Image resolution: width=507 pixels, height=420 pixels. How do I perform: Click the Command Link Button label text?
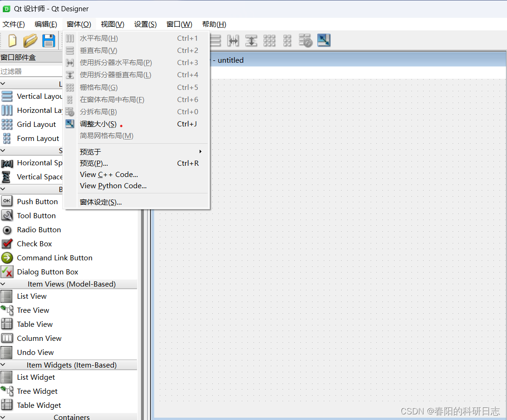click(x=55, y=258)
